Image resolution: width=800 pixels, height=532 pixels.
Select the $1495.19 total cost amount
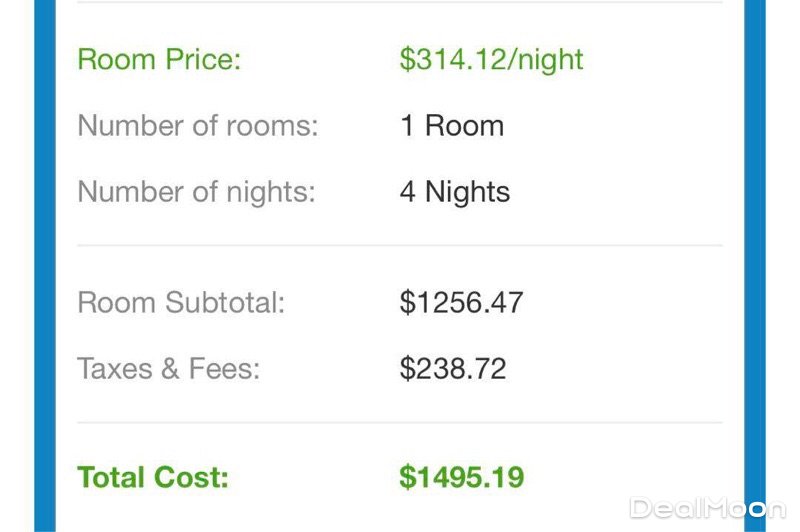coord(461,477)
